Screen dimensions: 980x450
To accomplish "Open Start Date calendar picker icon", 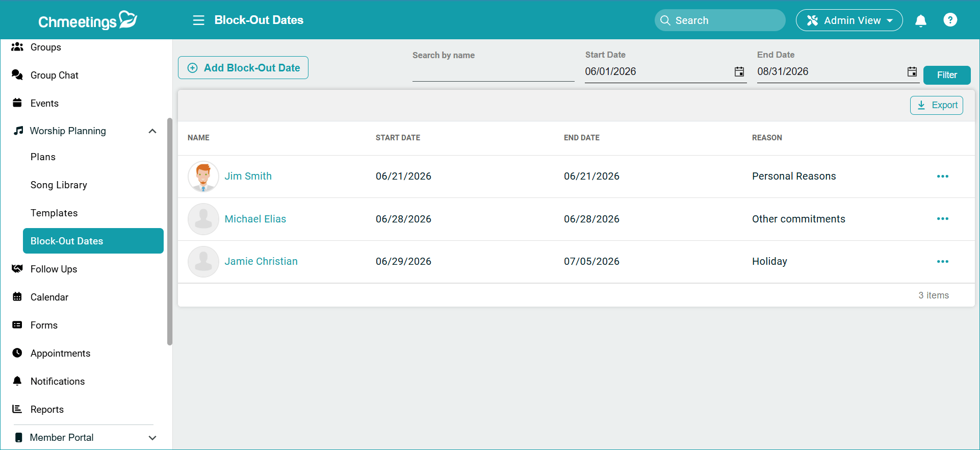I will [x=739, y=71].
